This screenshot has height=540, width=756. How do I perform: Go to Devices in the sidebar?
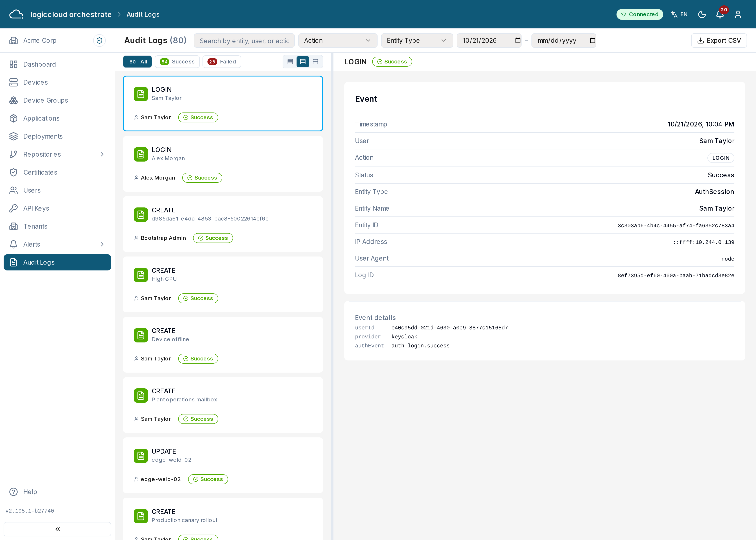(57, 82)
